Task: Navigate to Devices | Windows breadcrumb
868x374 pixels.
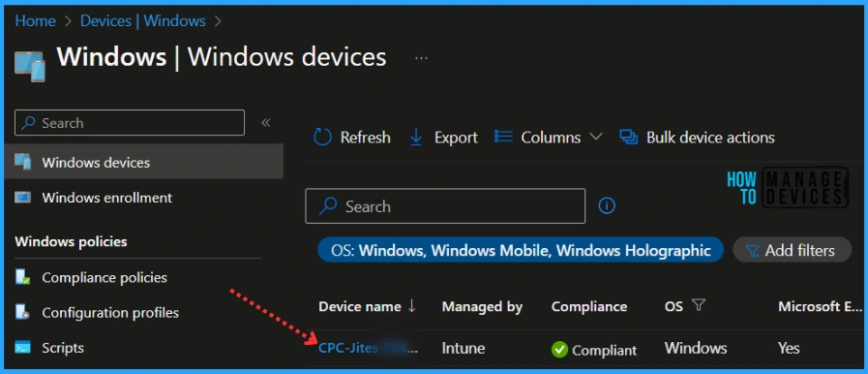Action: pos(143,21)
